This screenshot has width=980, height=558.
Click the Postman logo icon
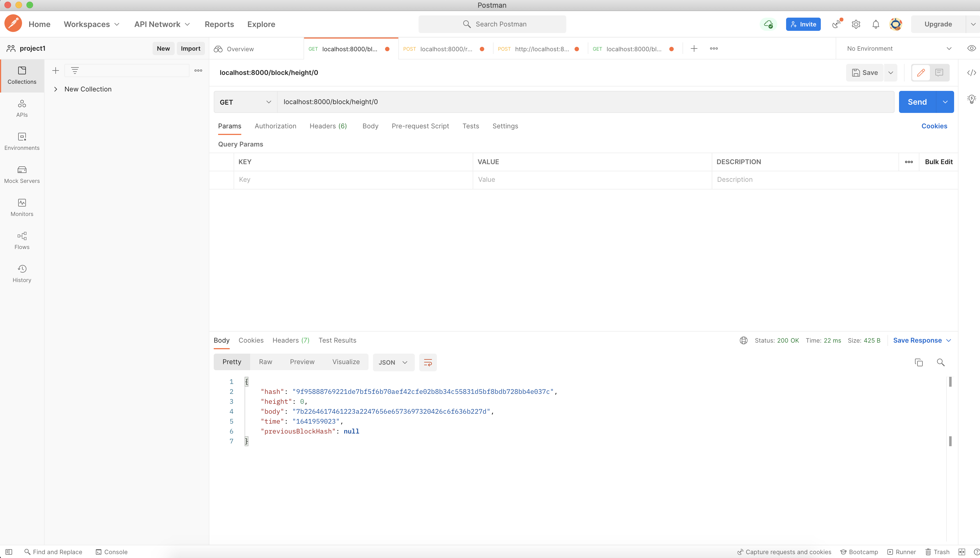pyautogui.click(x=13, y=24)
